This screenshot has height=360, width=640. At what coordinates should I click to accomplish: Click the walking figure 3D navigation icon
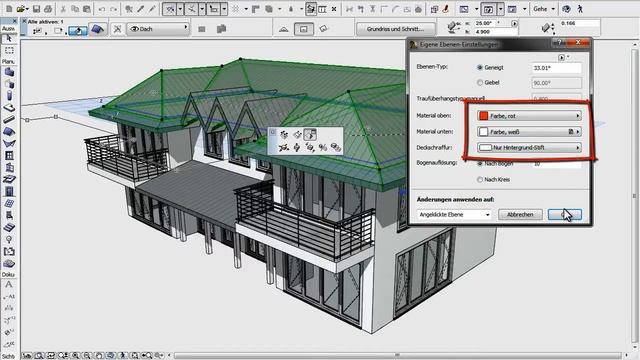point(580,9)
